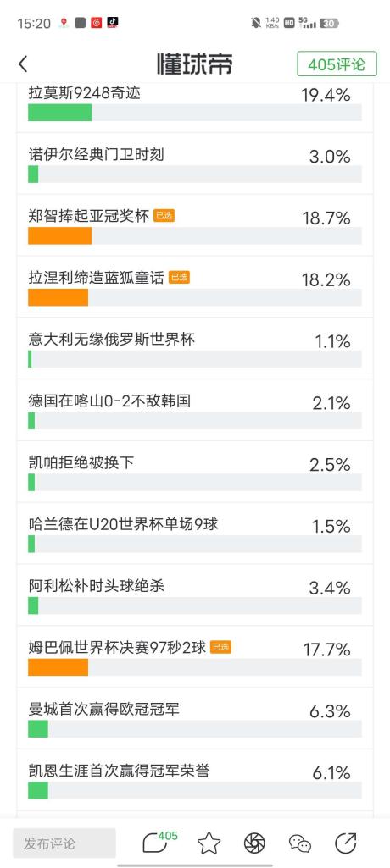
Task: Tap the muted bell notification icon
Action: coord(256,23)
